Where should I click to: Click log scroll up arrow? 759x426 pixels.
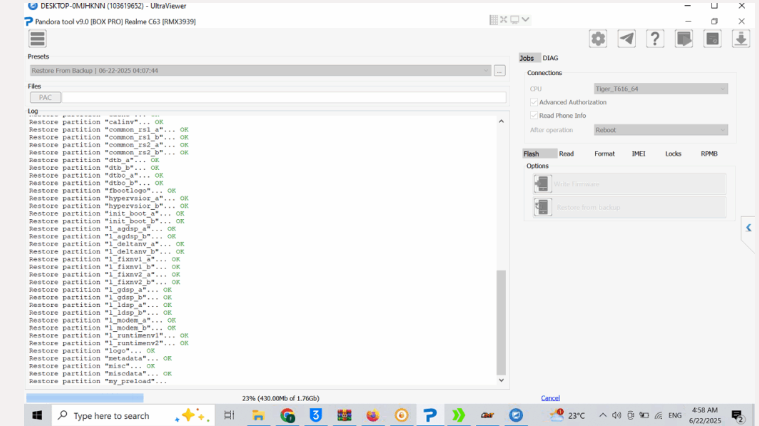[x=501, y=121]
